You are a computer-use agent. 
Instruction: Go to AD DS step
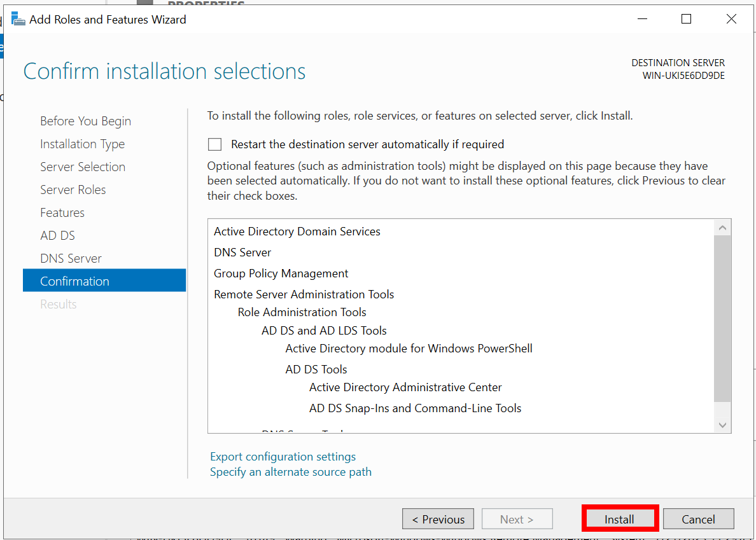pos(57,235)
